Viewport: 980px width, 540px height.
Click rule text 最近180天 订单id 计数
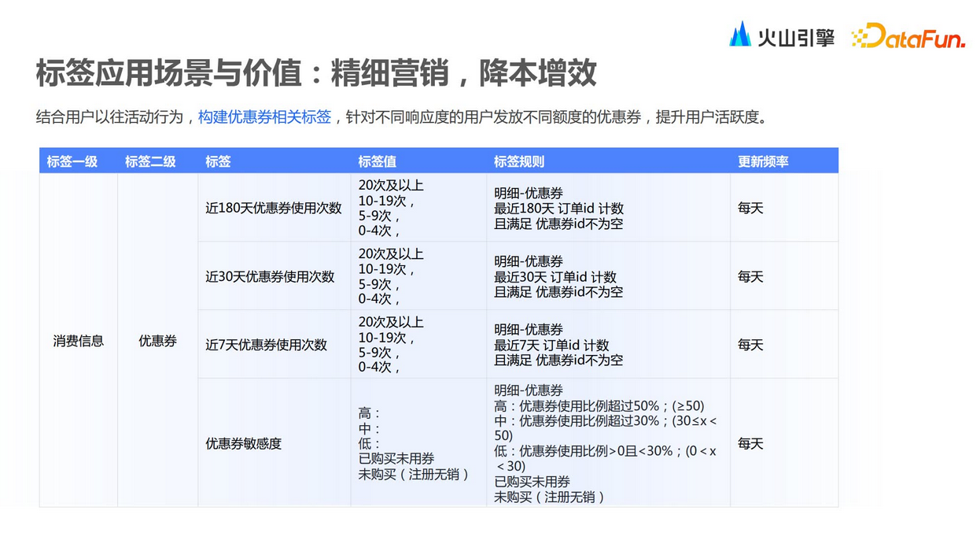(x=558, y=209)
